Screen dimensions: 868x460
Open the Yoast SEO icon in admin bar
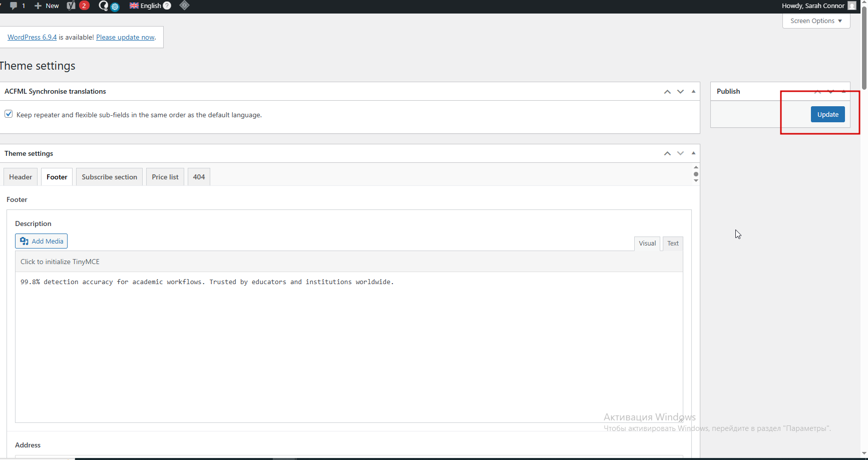(71, 6)
